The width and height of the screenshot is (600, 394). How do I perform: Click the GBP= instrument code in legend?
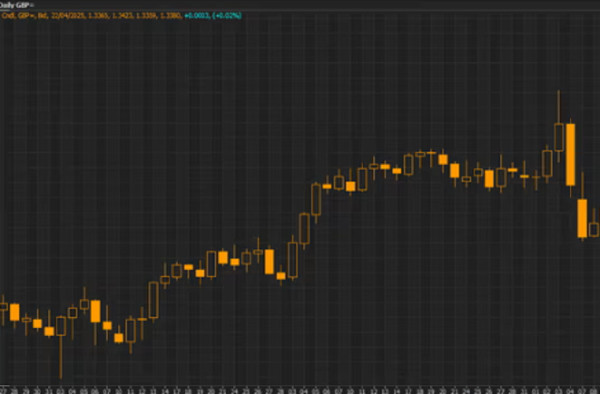tap(26, 16)
